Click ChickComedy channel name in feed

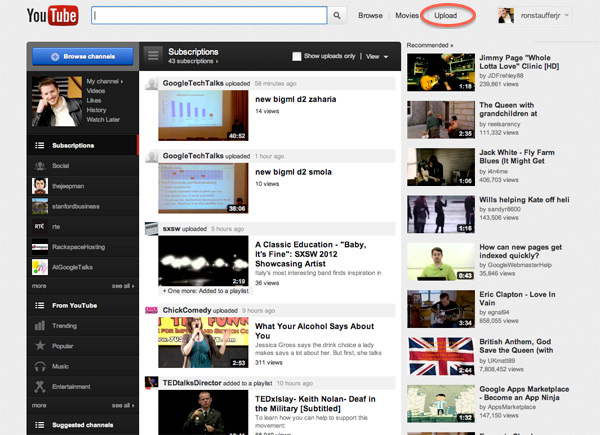(x=187, y=310)
